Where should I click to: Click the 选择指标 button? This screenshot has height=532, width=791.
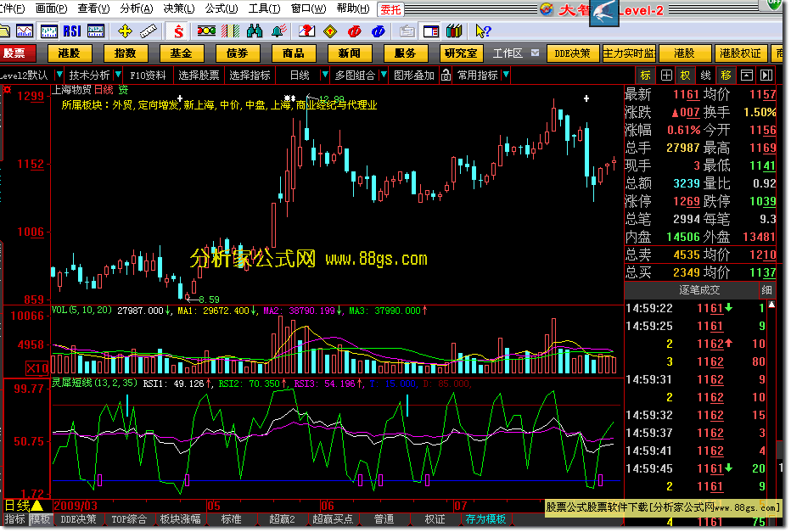tap(250, 76)
